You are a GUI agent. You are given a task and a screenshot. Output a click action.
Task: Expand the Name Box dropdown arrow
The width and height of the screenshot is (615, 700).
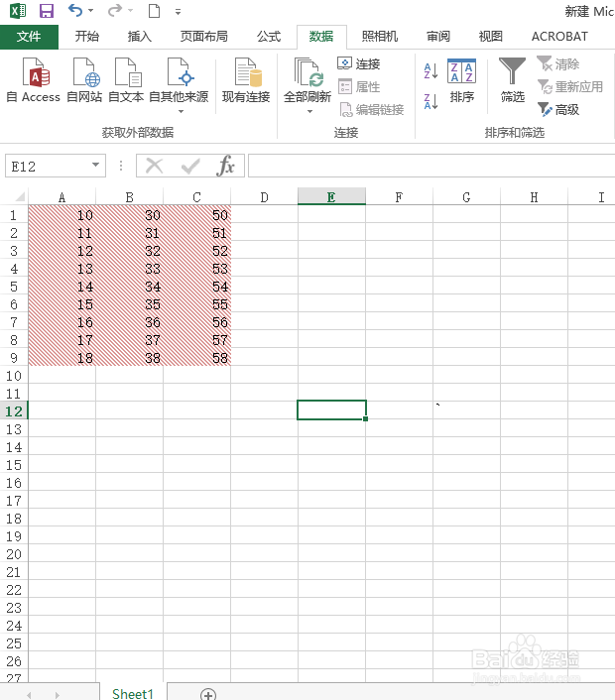point(95,166)
